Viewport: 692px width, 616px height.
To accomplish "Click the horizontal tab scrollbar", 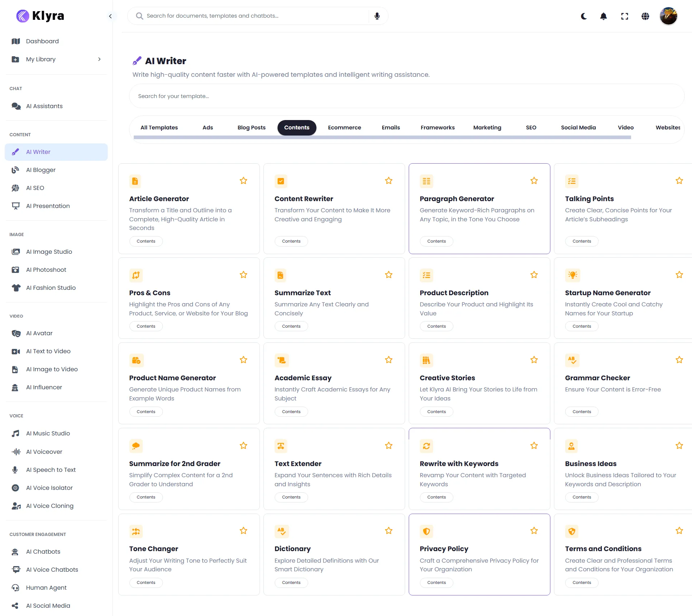I will tap(382, 137).
